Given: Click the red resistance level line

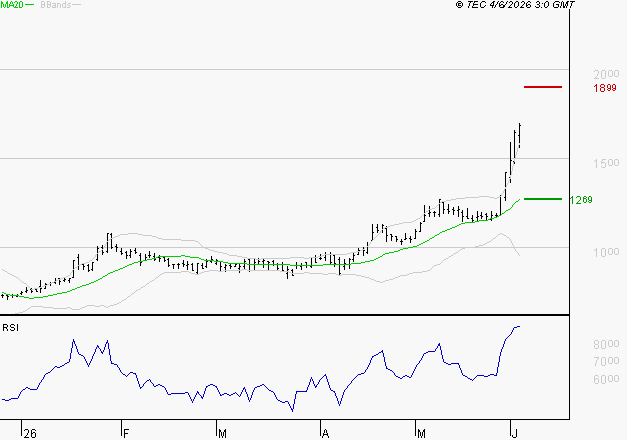Looking at the screenshot, I should (x=543, y=87).
